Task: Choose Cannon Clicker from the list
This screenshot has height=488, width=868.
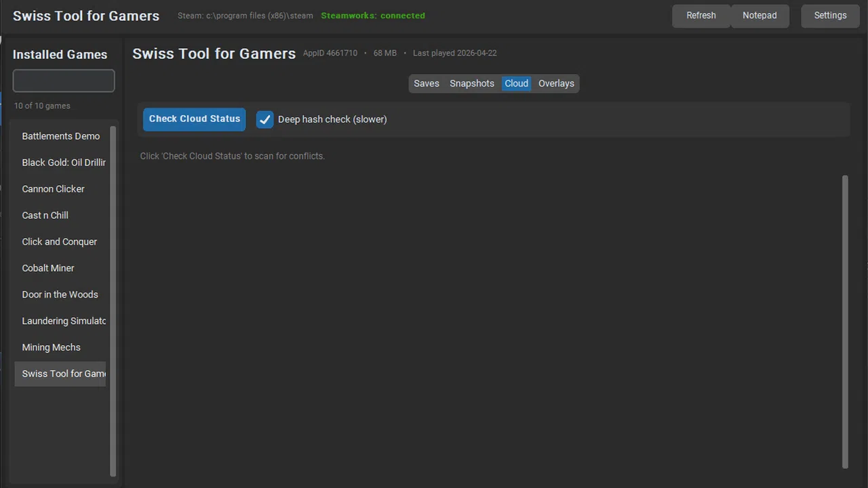Action: [60, 189]
